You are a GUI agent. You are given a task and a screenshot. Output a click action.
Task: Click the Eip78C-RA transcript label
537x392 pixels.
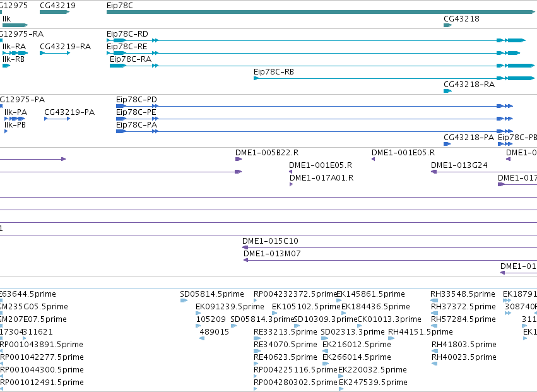tap(131, 59)
